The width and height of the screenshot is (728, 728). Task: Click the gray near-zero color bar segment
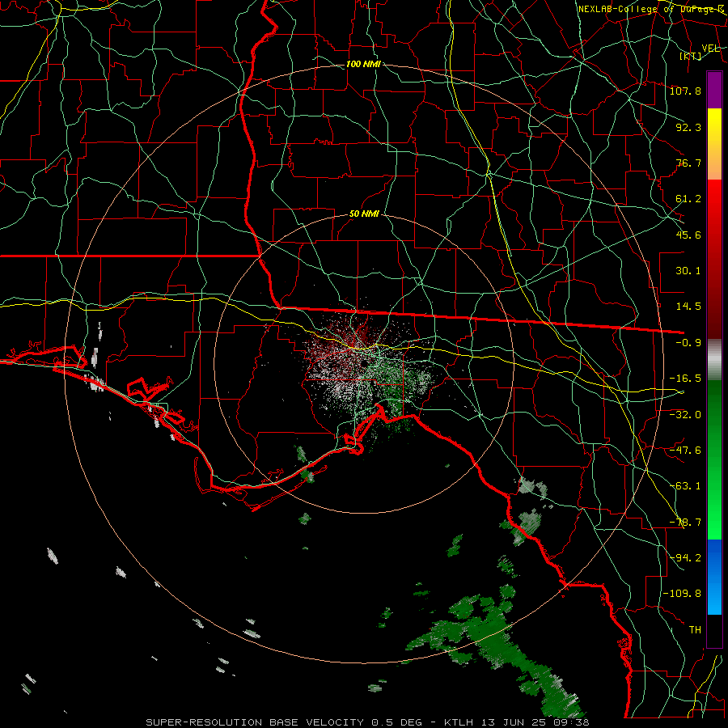click(x=714, y=360)
